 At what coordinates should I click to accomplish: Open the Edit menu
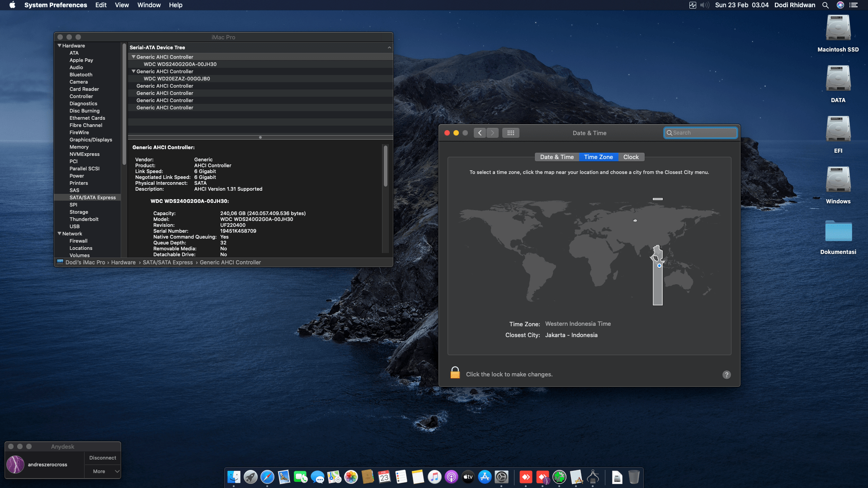[x=101, y=5]
